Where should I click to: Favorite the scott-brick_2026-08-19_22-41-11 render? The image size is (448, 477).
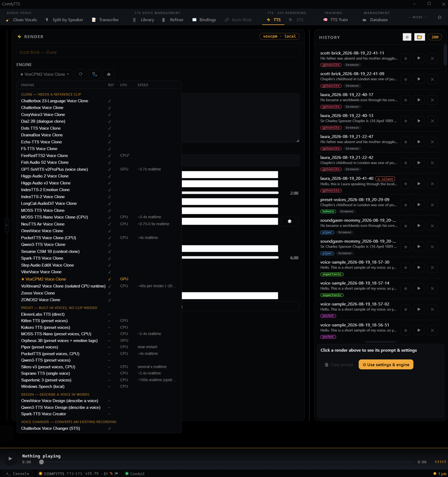406,58
